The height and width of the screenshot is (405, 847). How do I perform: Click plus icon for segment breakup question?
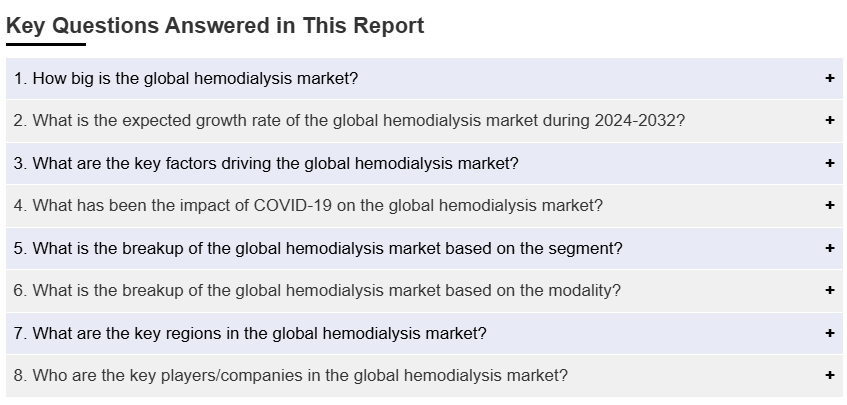click(x=830, y=248)
